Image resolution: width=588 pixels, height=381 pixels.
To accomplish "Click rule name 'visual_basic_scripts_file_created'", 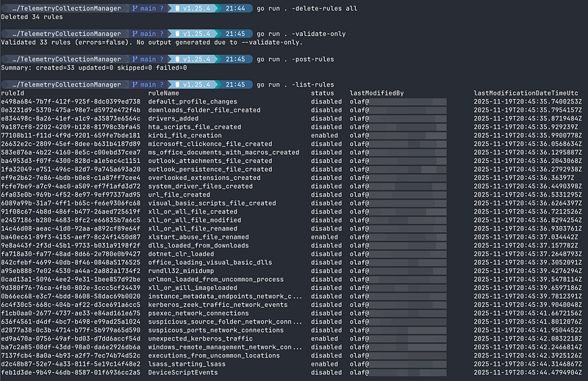I will (x=212, y=203).
